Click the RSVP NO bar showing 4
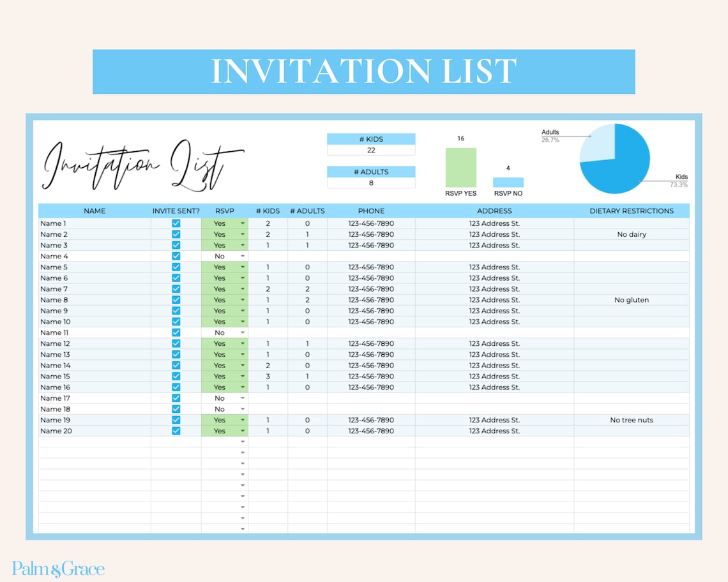Viewport: 728px width, 582px height. 506,184
